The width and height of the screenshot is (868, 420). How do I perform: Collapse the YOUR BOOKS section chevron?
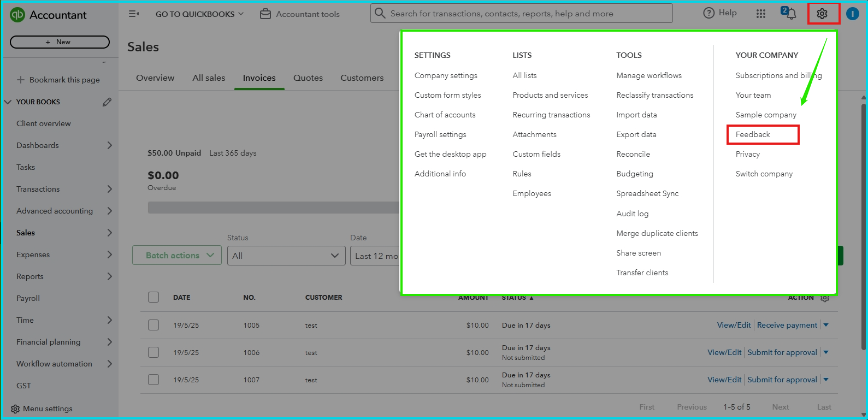8,102
